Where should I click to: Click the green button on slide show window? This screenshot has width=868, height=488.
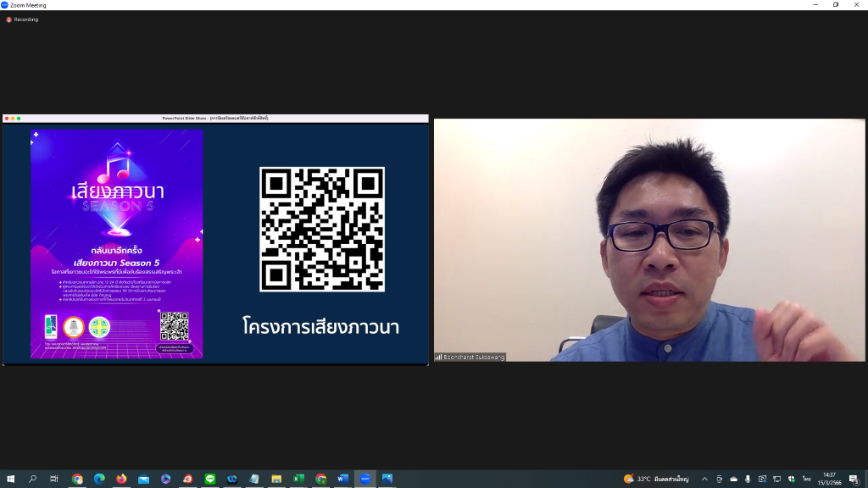click(x=19, y=119)
